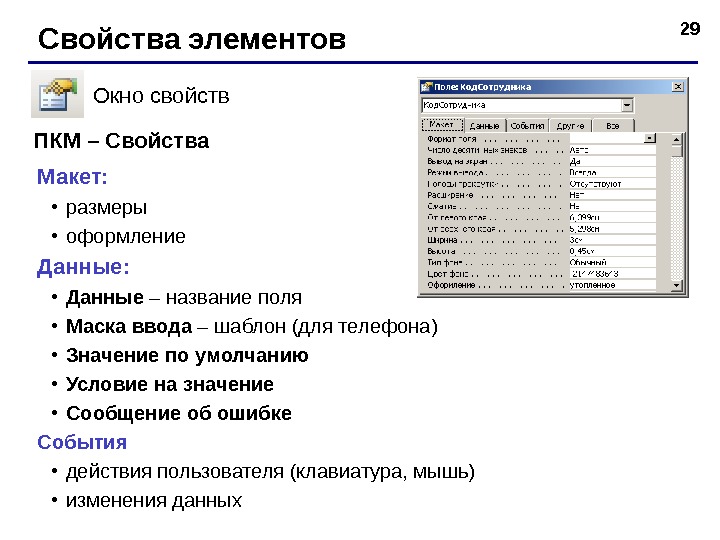Viewport: 720px width, 540px height.
Task: Click the Авто value of Число десятичных знаков
Action: point(612,150)
